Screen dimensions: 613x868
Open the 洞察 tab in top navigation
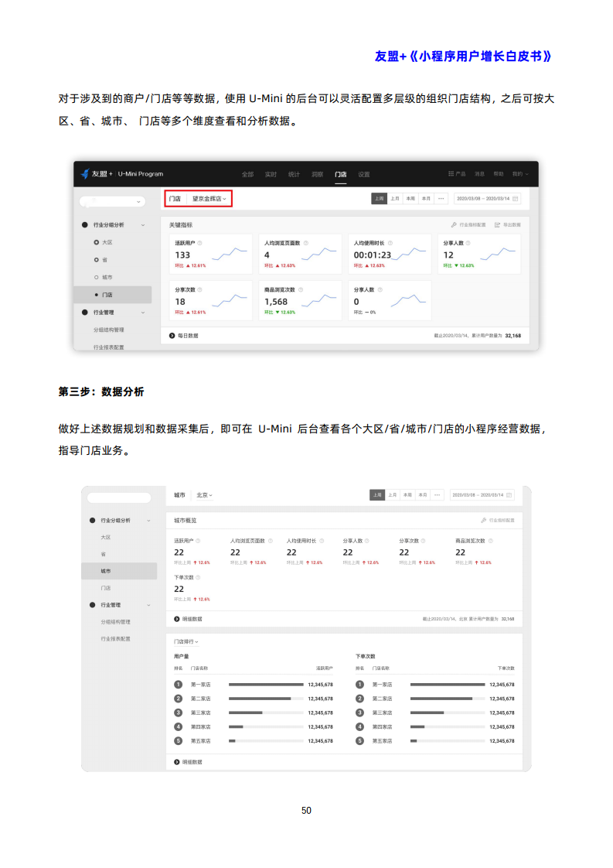(317, 174)
